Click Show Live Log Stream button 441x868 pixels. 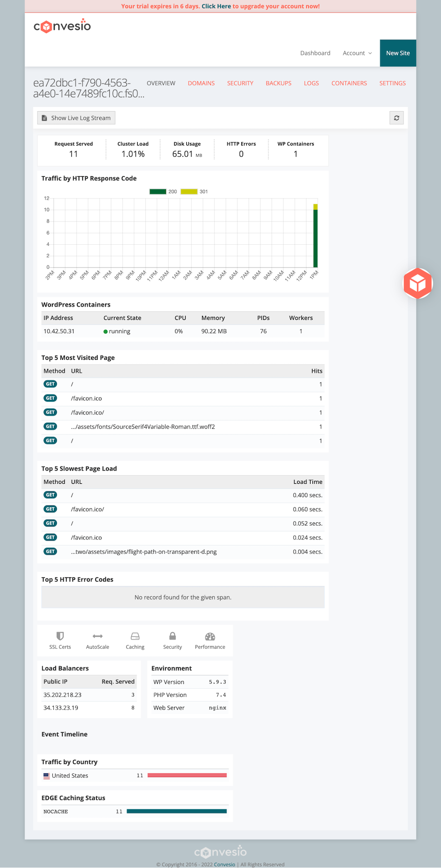76,118
